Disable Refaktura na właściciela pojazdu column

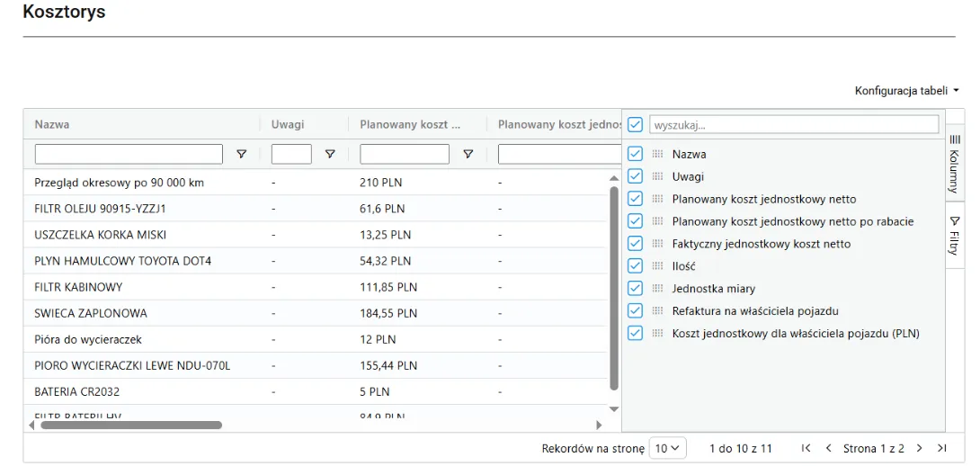pos(636,311)
